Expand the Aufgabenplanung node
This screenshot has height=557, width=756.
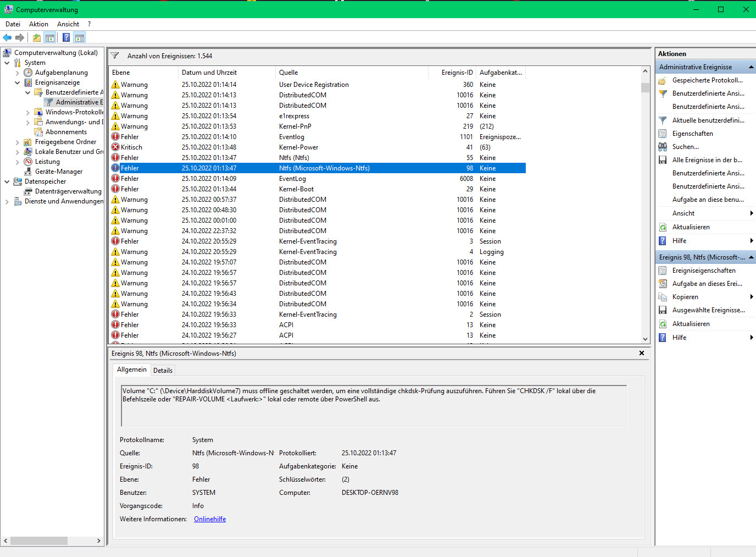point(17,73)
